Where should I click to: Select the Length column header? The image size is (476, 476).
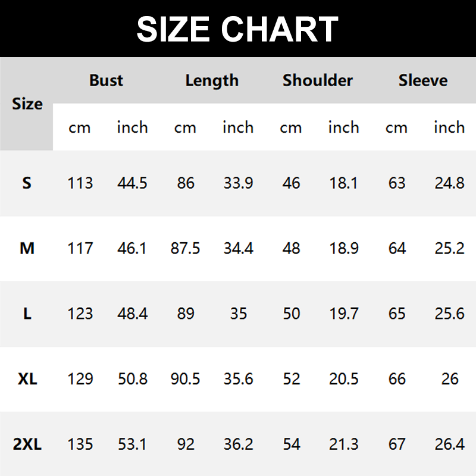pos(212,80)
